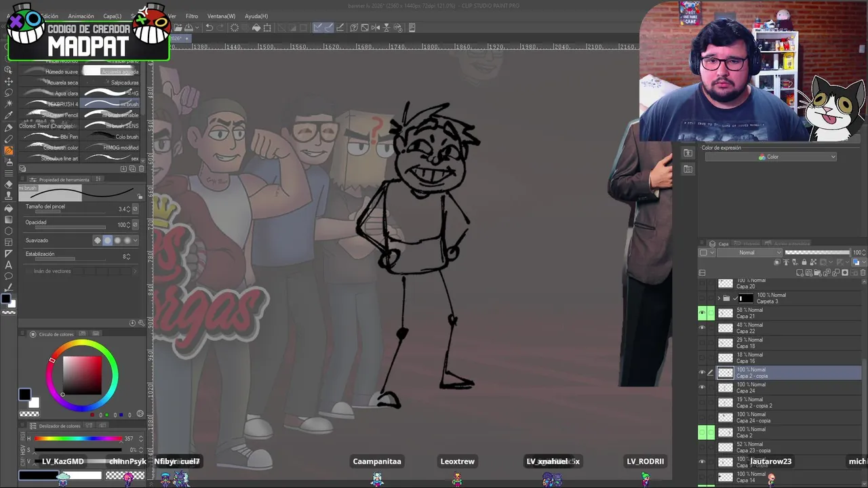The image size is (868, 488).
Task: Delete the selected layer with trash icon
Action: tap(863, 272)
